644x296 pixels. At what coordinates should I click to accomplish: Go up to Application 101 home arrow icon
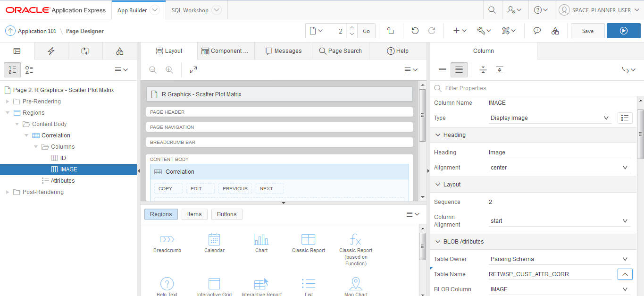10,31
